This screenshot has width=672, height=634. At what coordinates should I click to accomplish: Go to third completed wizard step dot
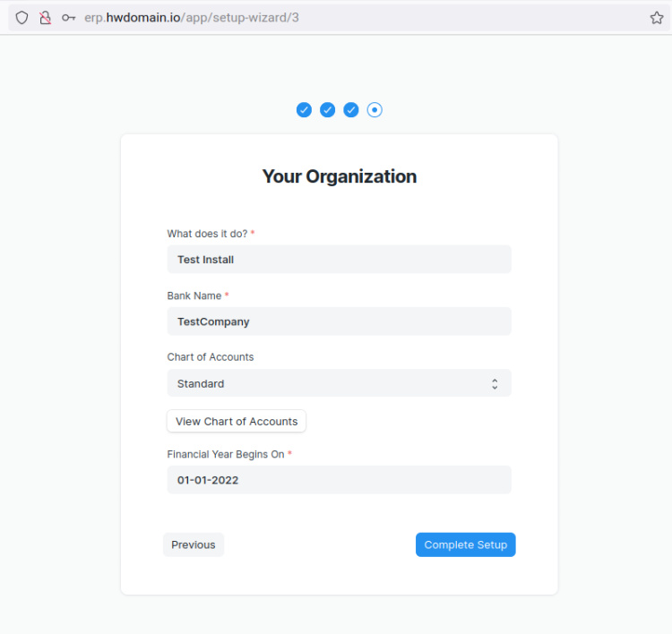[x=351, y=110]
